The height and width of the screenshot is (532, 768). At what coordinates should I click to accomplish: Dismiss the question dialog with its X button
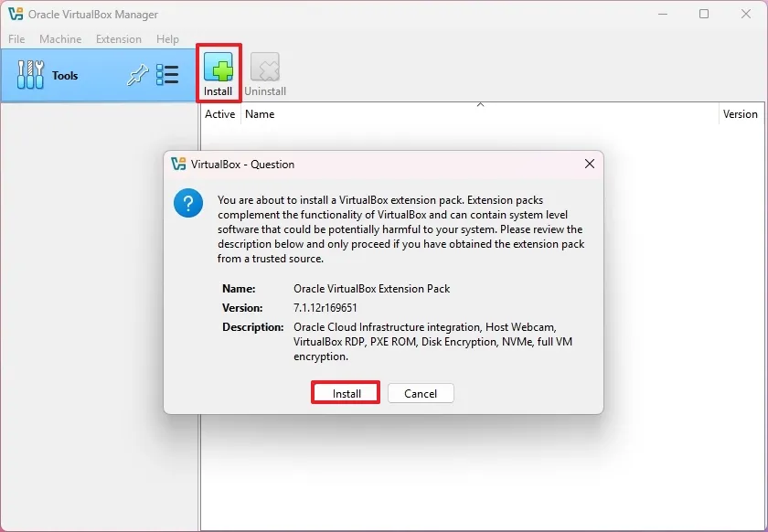[x=589, y=164]
